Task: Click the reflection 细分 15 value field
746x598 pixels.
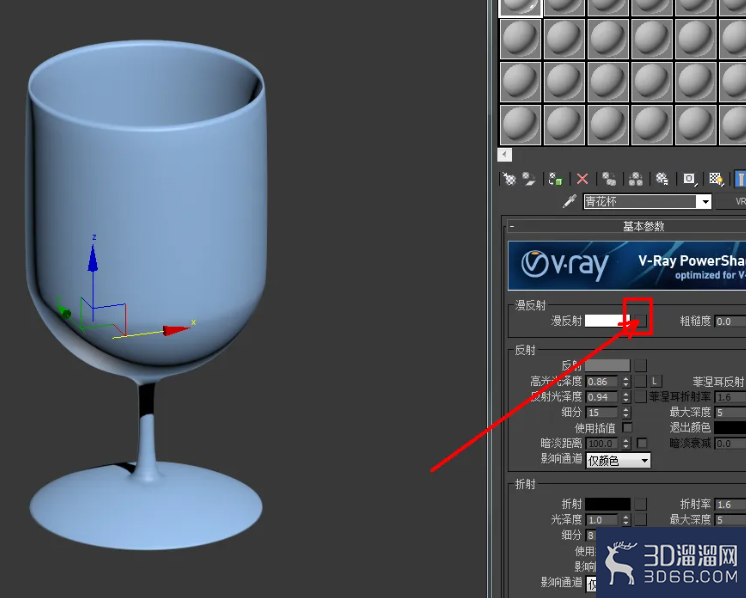Action: (602, 412)
